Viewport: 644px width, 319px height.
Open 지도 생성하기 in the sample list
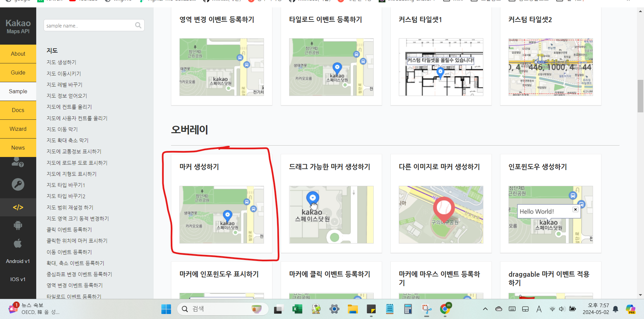tap(61, 62)
